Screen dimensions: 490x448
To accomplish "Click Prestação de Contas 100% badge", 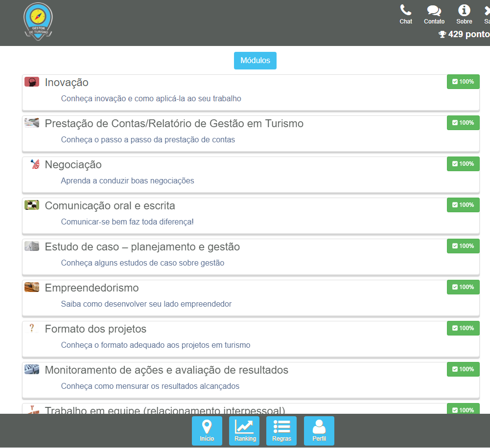I will tap(463, 123).
